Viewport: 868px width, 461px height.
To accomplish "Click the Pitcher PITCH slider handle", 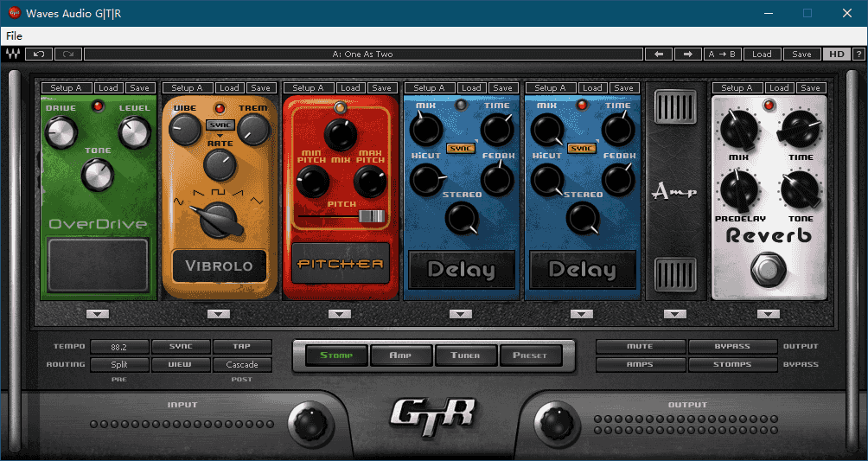I will (x=371, y=216).
